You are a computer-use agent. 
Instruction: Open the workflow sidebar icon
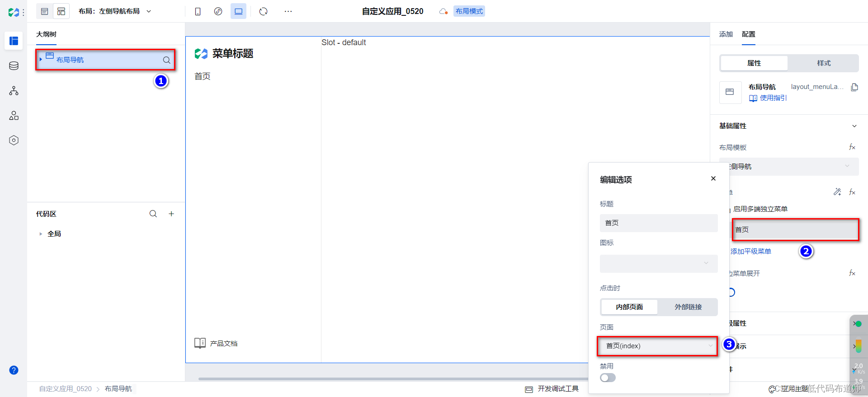pyautogui.click(x=14, y=91)
